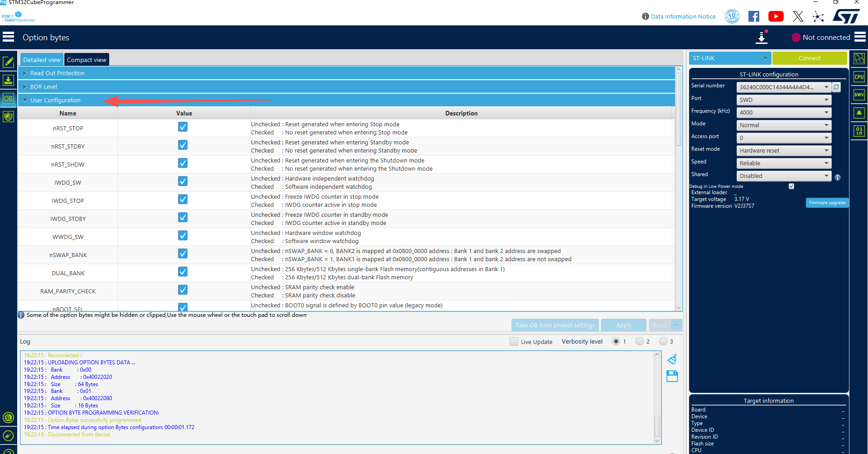The height and width of the screenshot is (454, 868).
Task: Click the option bytes table vertical scrollbar
Action: coord(679,109)
